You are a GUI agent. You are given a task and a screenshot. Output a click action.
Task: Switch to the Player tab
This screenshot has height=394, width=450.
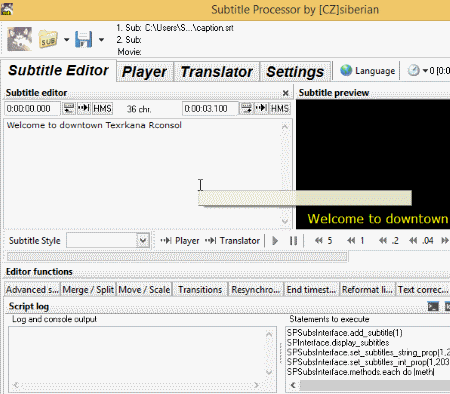tap(145, 72)
